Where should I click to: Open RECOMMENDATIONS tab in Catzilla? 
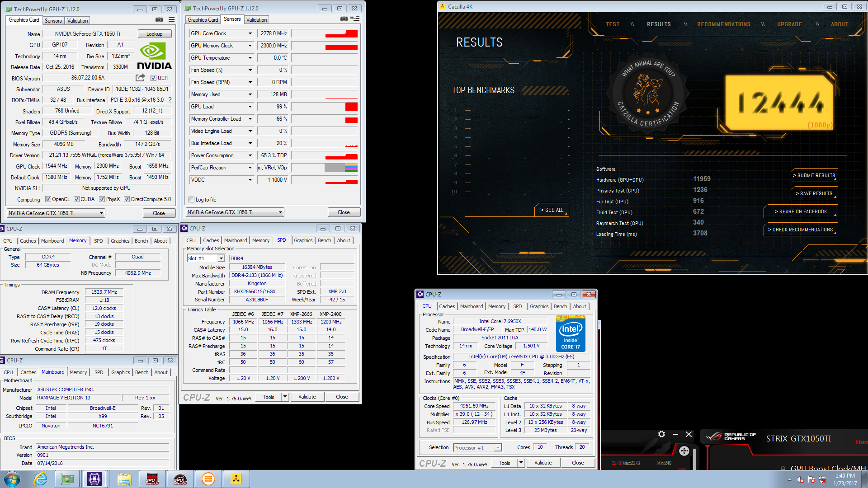(723, 24)
